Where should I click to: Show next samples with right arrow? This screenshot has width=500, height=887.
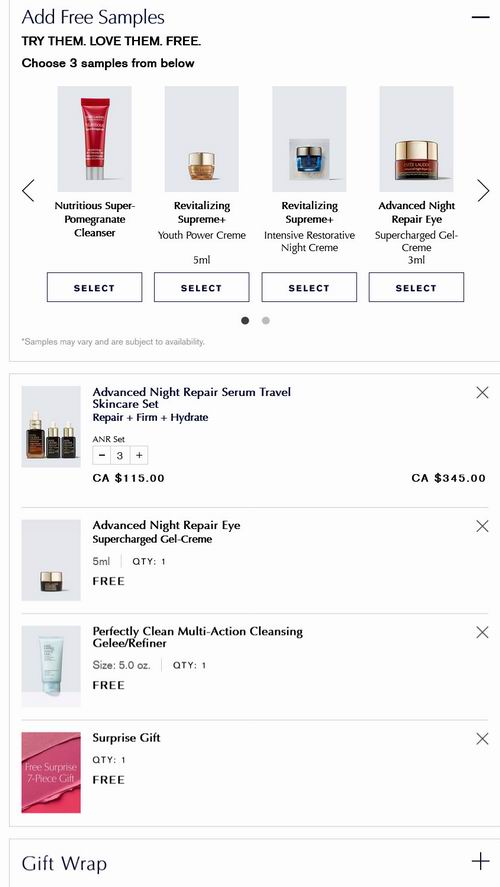coord(482,191)
